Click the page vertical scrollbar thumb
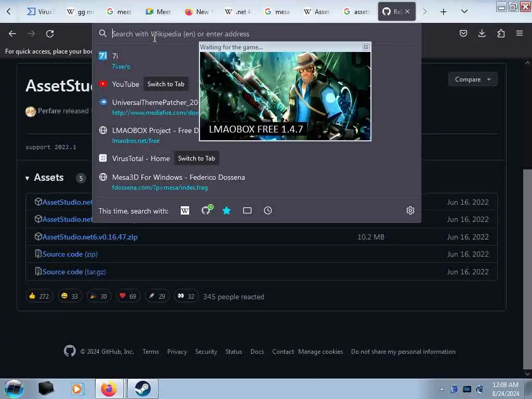The height and width of the screenshot is (399, 532). [527, 268]
